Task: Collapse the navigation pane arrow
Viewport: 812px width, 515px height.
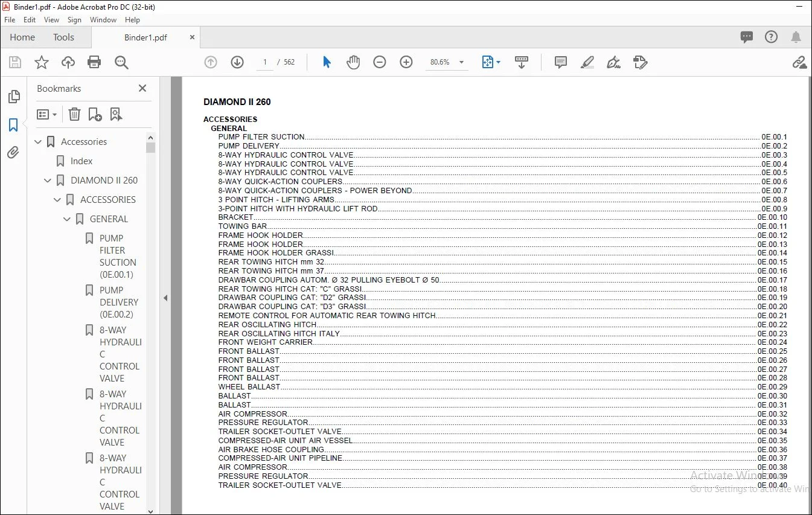Action: [x=165, y=298]
